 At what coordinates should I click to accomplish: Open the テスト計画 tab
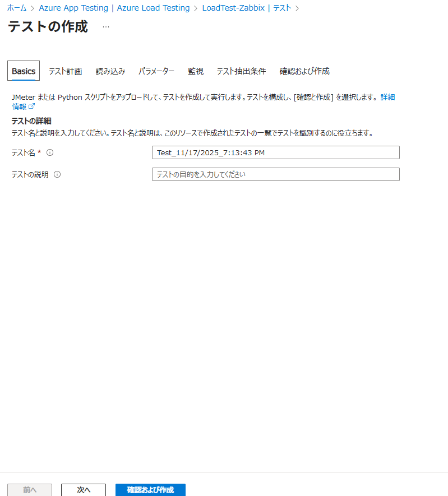65,71
